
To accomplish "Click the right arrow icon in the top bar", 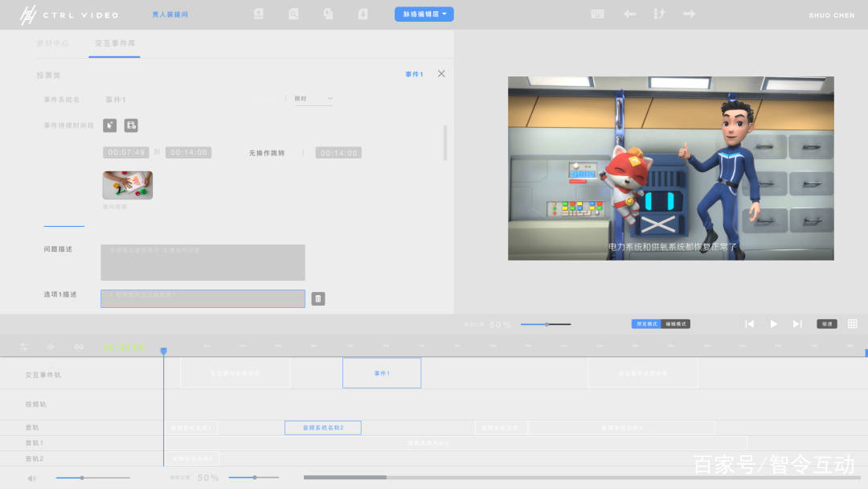I will point(690,14).
